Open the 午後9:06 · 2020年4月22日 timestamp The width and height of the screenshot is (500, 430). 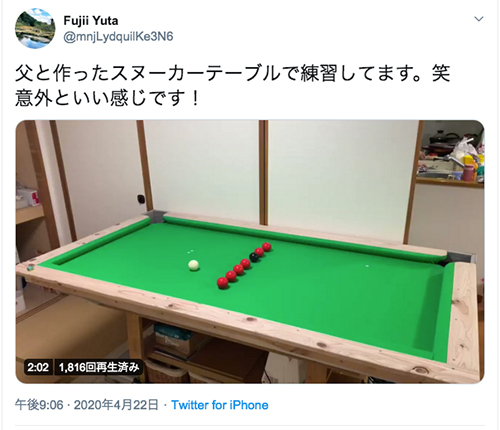point(87,405)
